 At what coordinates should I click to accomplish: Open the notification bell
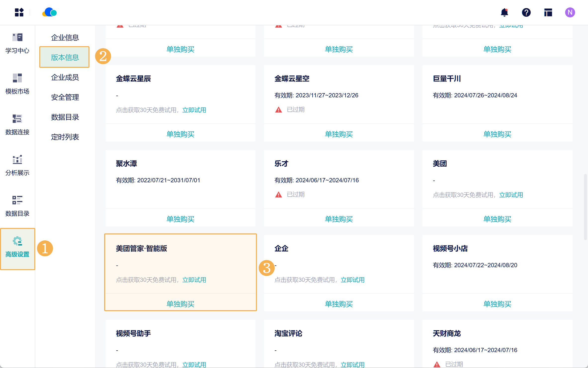(x=504, y=12)
